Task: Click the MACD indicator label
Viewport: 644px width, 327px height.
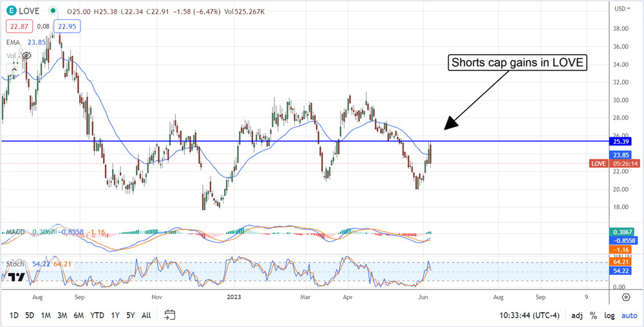Action: pyautogui.click(x=15, y=232)
